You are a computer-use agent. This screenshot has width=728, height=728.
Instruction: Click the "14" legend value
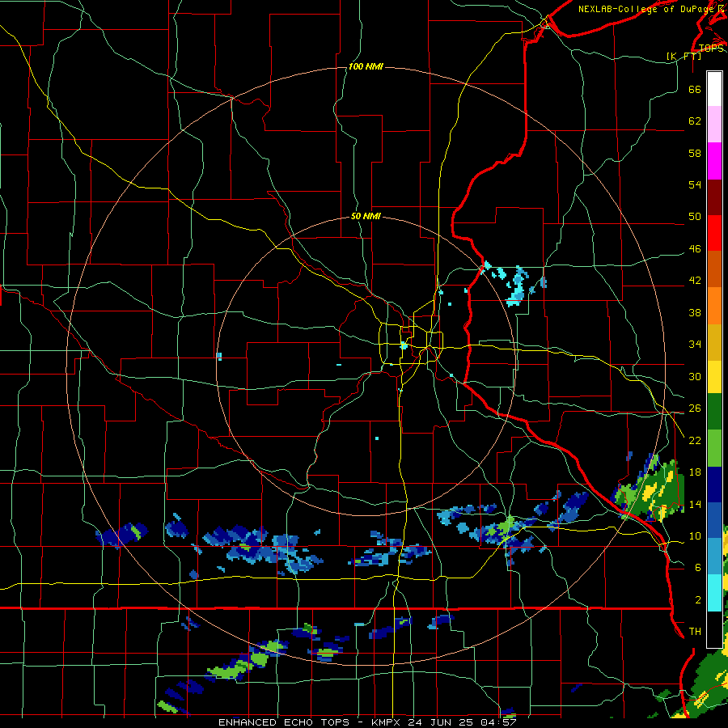695,504
